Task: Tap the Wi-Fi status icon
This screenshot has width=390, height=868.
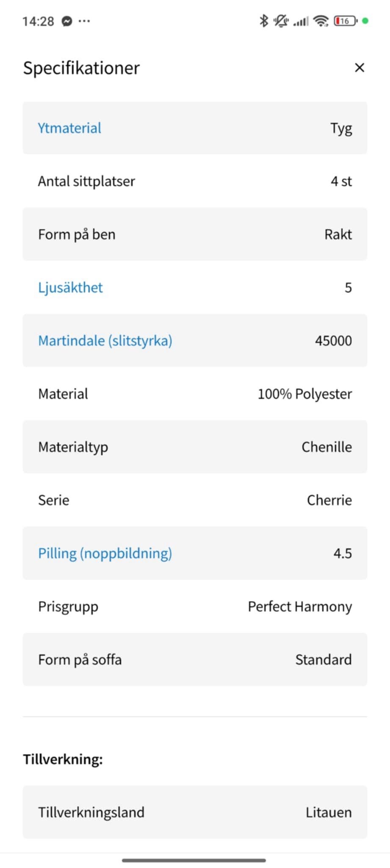Action: [x=321, y=21]
